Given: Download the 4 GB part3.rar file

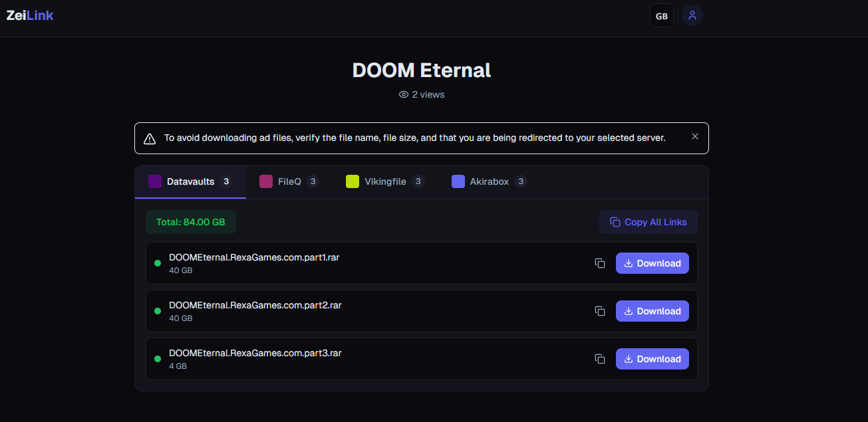Looking at the screenshot, I should (x=652, y=359).
